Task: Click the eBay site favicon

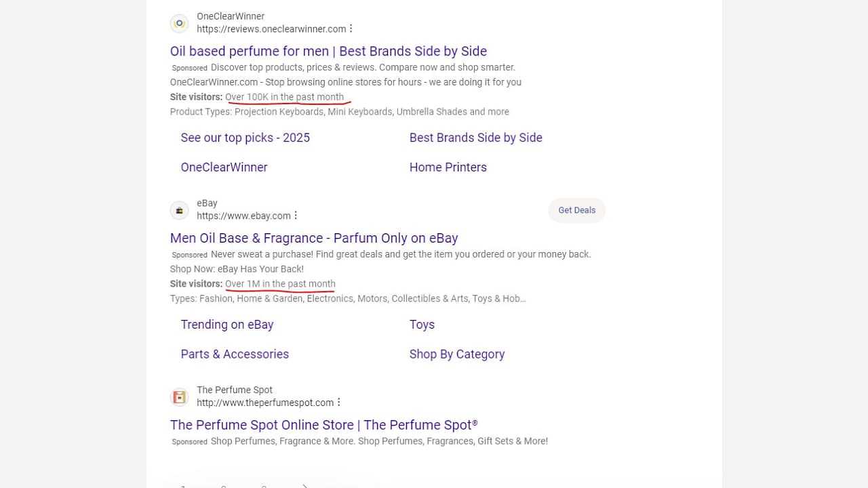Action: pos(179,210)
